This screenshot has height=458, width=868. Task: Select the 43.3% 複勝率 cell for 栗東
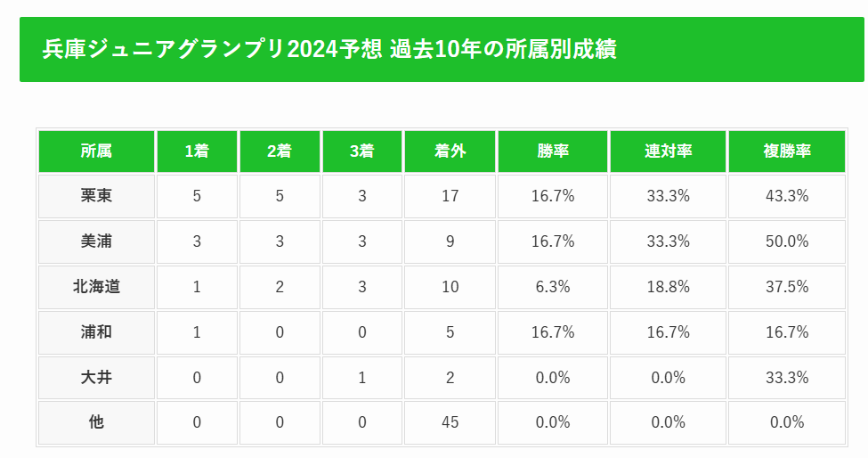pyautogui.click(x=787, y=196)
